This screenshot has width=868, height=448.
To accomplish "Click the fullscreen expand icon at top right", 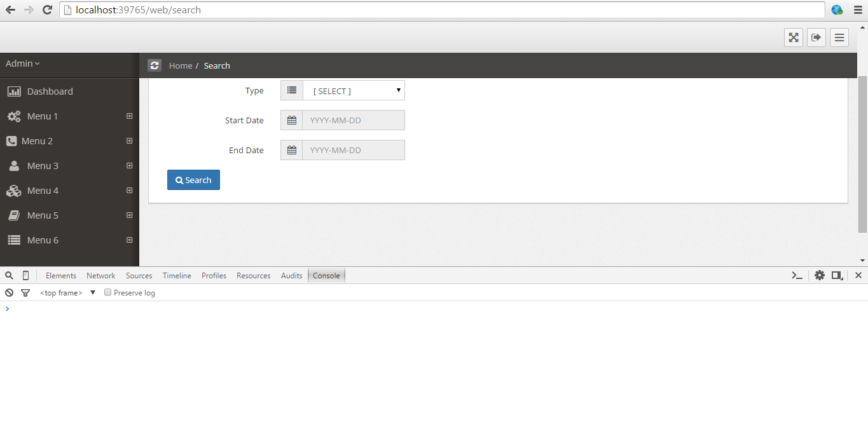I will pyautogui.click(x=793, y=37).
